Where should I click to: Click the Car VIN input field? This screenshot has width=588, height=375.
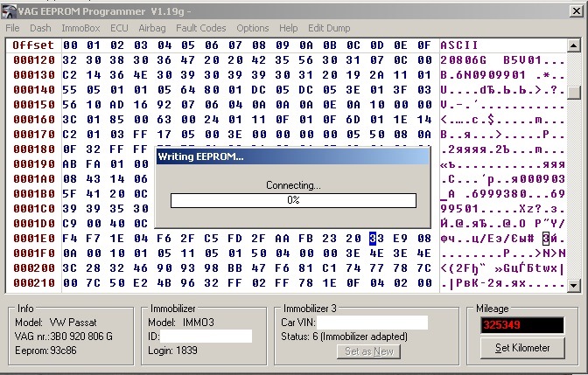(x=372, y=323)
